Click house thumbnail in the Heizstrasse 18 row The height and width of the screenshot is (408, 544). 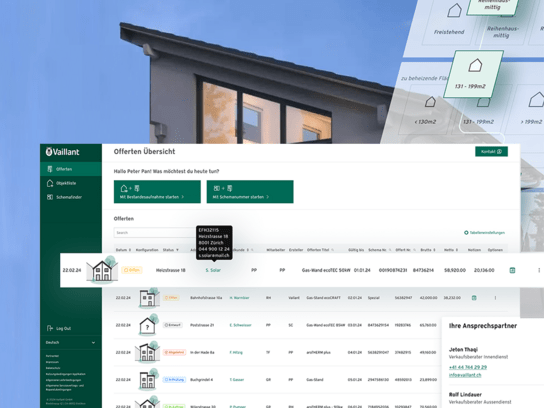tap(102, 270)
